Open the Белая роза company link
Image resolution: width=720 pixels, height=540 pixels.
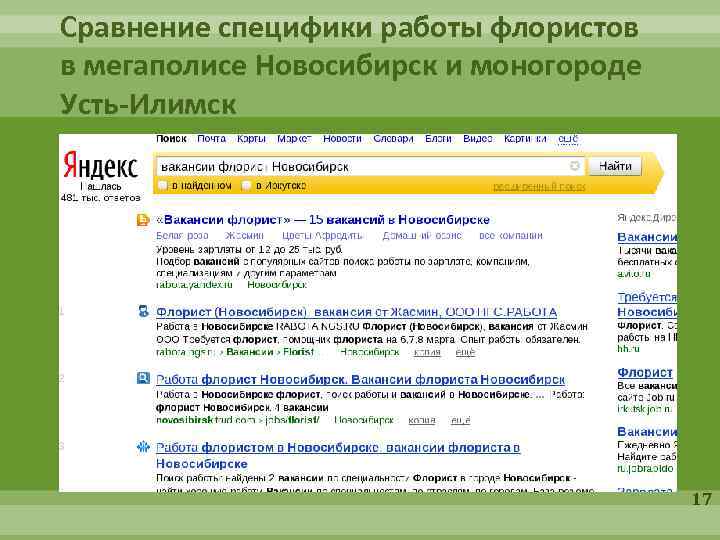[x=182, y=236]
